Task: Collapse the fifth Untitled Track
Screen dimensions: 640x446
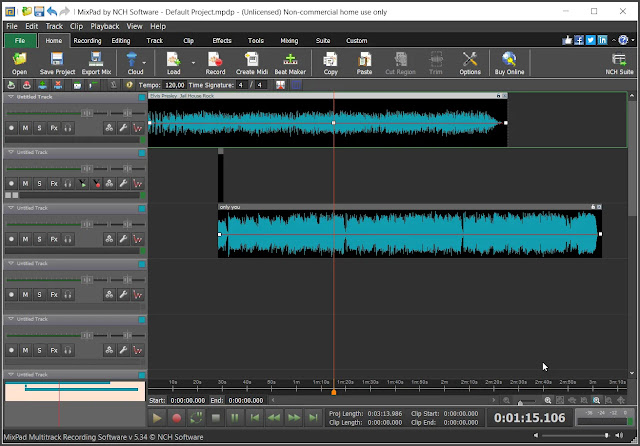Action: (x=11, y=319)
